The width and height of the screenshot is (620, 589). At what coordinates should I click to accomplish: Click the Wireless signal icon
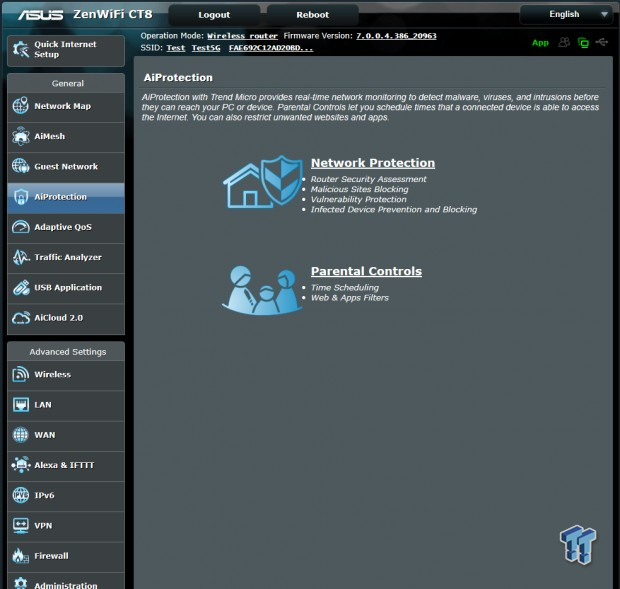(x=21, y=374)
